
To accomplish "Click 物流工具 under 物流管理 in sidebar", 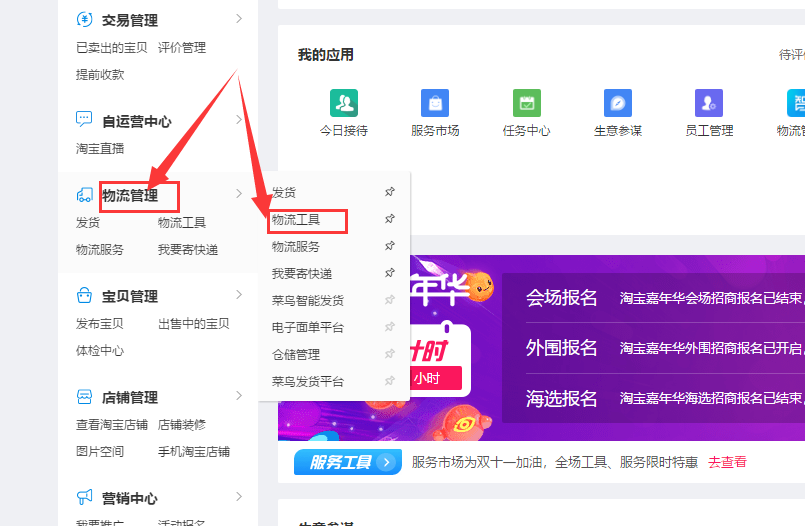I will click(x=182, y=223).
